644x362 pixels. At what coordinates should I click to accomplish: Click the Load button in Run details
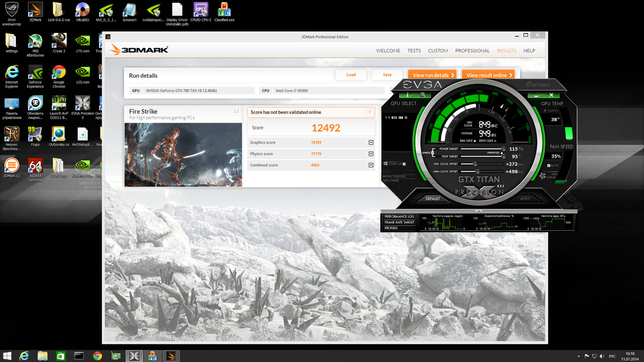tap(351, 75)
